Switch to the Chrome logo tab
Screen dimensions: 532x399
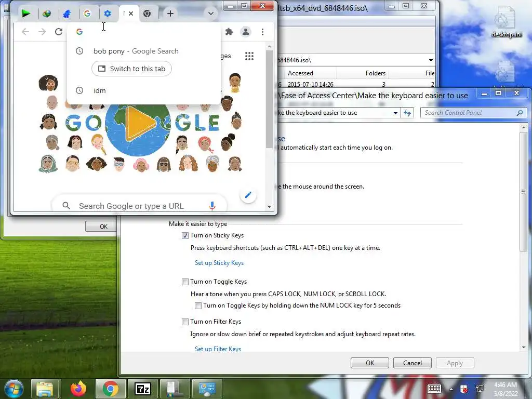(x=147, y=14)
